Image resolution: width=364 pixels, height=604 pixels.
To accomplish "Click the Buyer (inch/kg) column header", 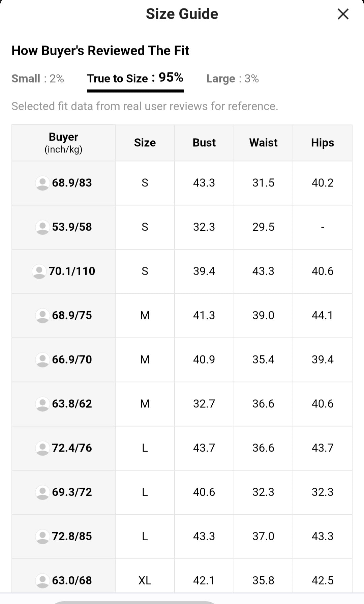I will click(x=63, y=143).
